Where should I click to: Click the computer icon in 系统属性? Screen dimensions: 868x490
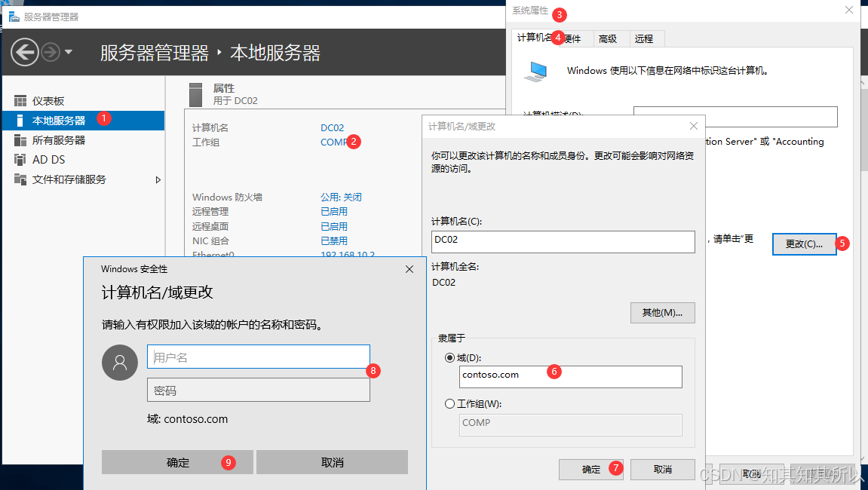536,72
